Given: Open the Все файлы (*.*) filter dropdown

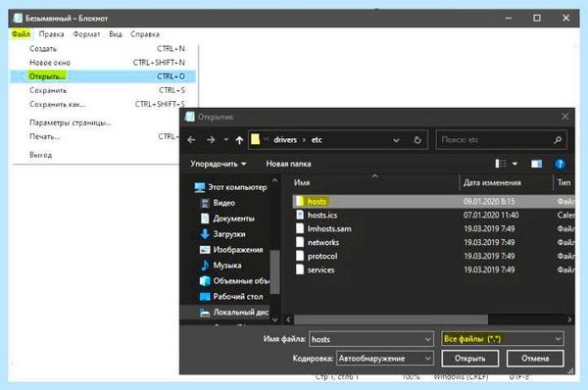Looking at the screenshot, I should 503,339.
